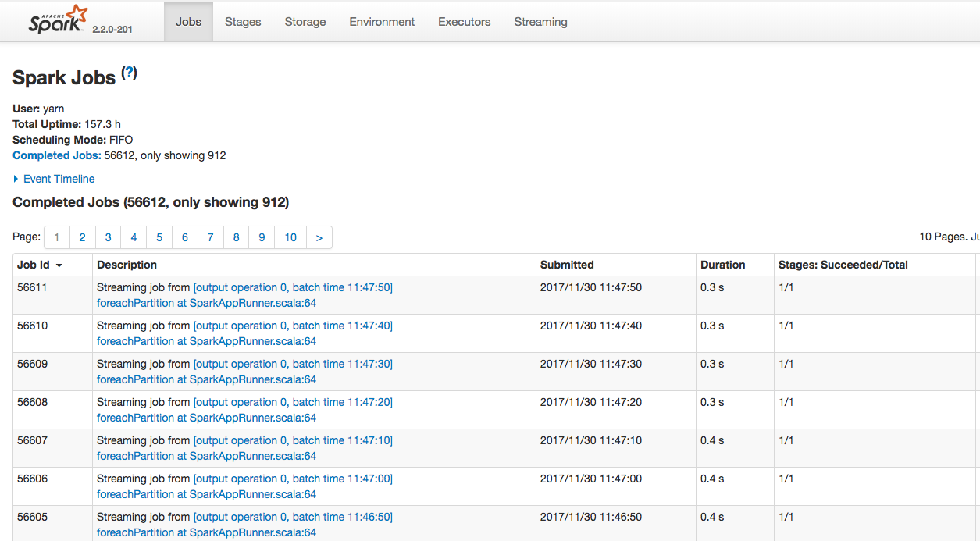Go to page 5 in pagination
This screenshot has width=980, height=541.
pos(159,237)
